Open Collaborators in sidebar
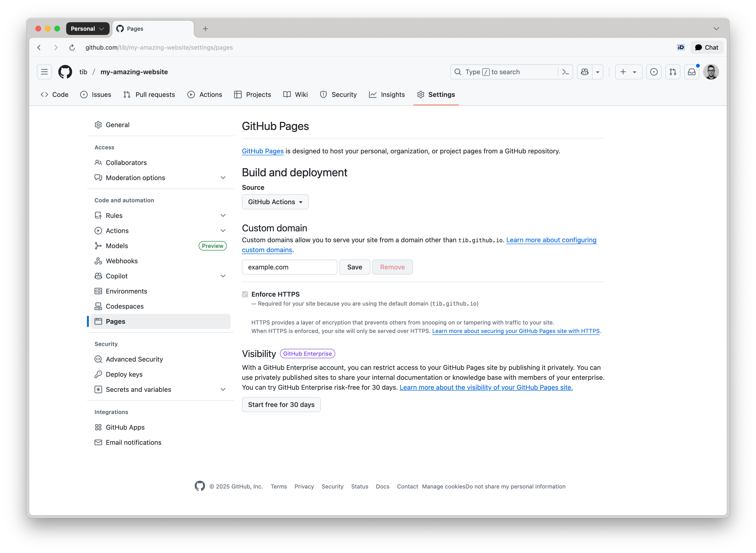756x553 pixels. pyautogui.click(x=161, y=163)
